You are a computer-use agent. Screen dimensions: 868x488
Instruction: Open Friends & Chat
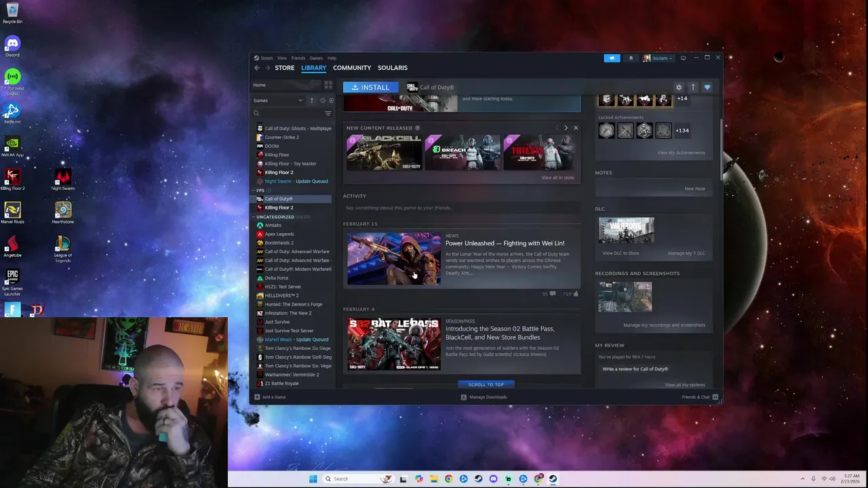(700, 397)
